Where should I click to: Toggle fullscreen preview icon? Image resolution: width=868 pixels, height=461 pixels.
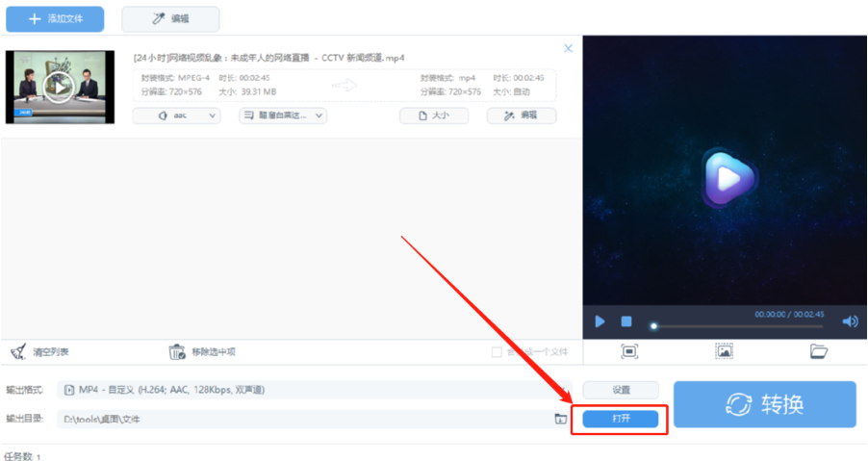click(629, 351)
